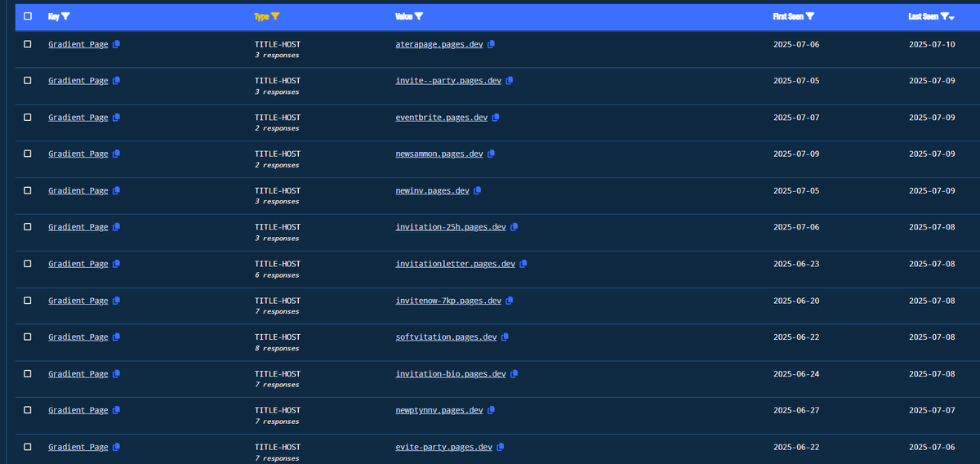Select the eventbrite.pages.dev row checkbox
Viewport: 980px width, 464px height.
pos(28,118)
